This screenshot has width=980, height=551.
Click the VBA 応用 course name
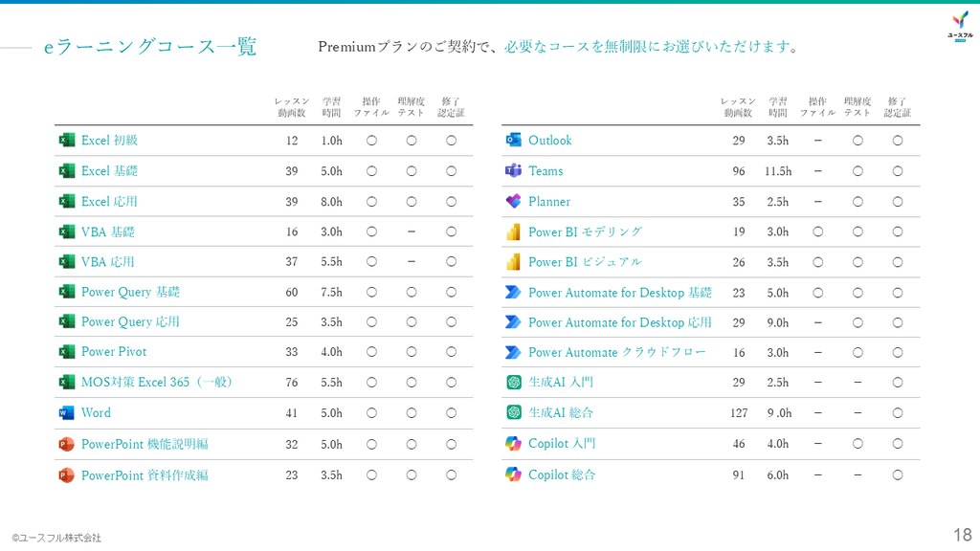coord(107,262)
